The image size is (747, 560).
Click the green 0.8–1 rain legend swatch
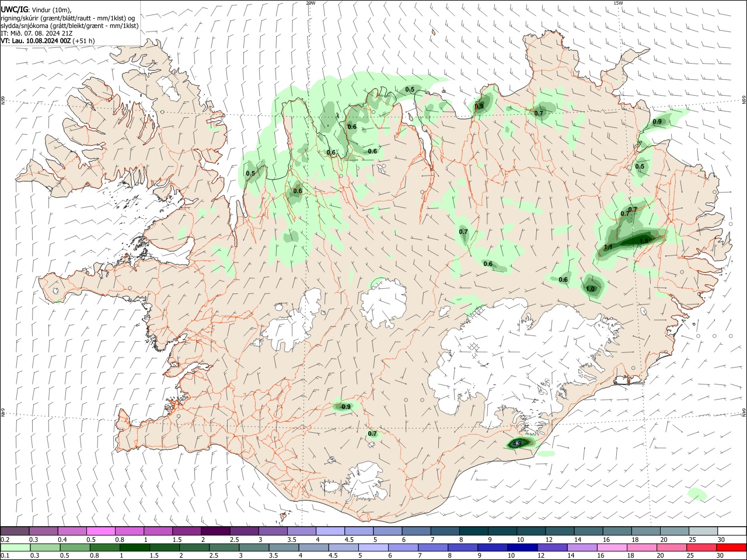coord(104,548)
